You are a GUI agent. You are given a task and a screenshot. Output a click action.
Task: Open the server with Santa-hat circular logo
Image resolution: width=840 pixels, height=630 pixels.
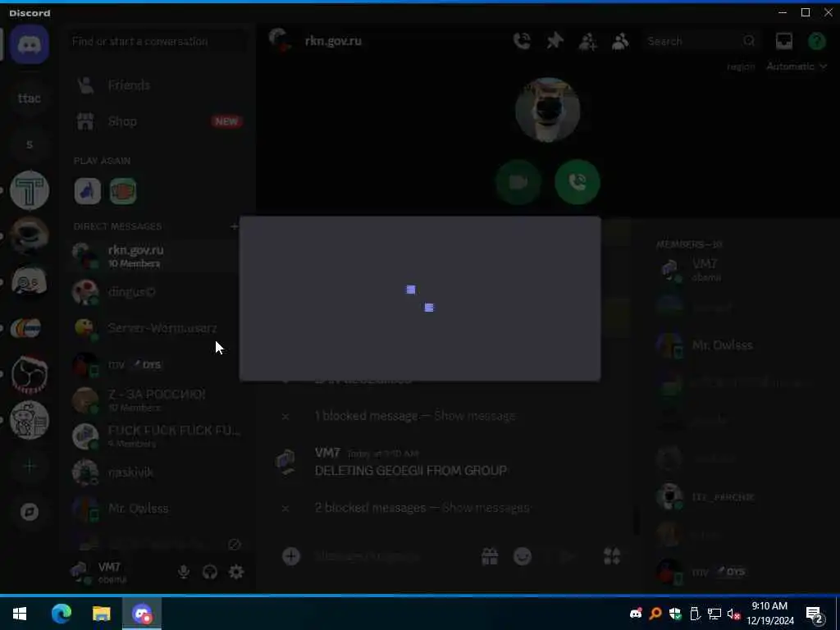30,374
